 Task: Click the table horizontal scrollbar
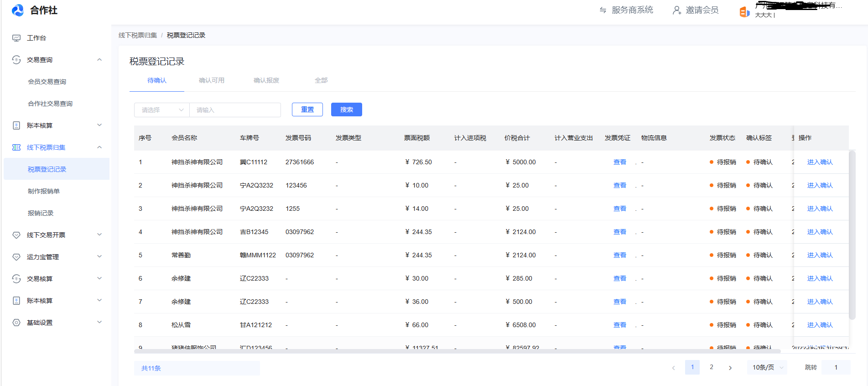(x=457, y=351)
